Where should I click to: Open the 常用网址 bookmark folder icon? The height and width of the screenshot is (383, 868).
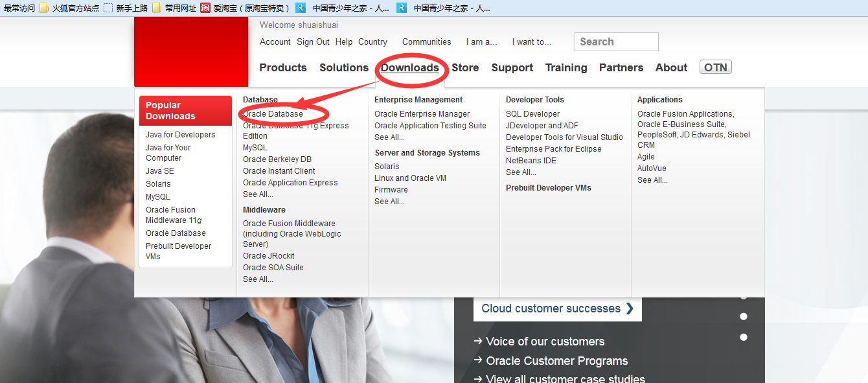click(157, 8)
